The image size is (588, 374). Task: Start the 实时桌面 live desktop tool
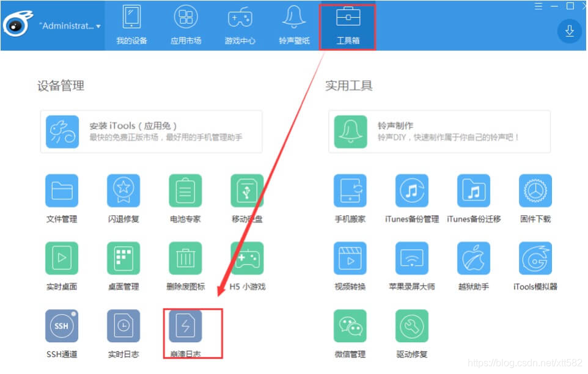pyautogui.click(x=62, y=258)
